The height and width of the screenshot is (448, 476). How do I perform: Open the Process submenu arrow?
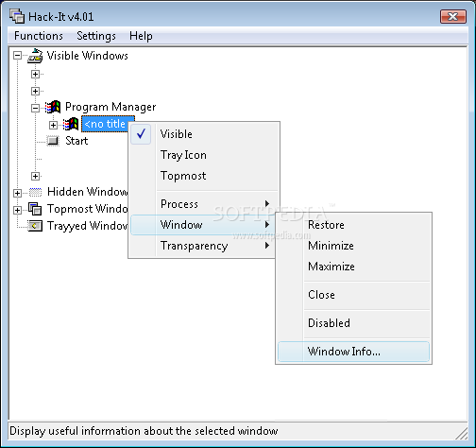click(267, 204)
